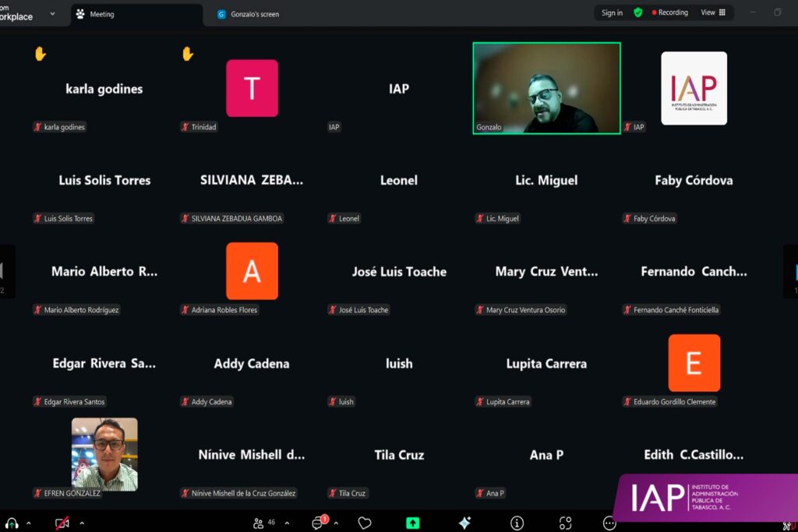Select Gonzalo's active video tile
798x532 pixels.
[x=546, y=88]
